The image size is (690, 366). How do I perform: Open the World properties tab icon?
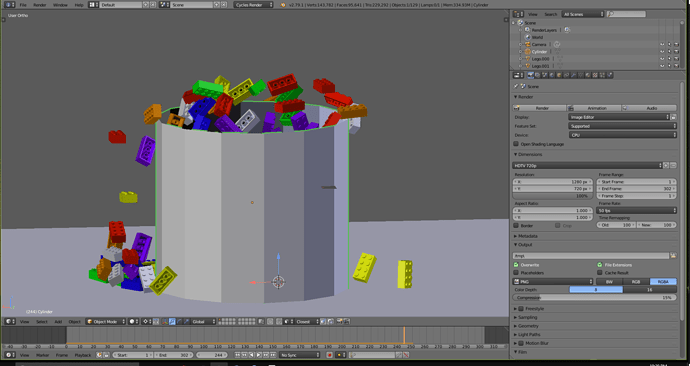[551, 75]
